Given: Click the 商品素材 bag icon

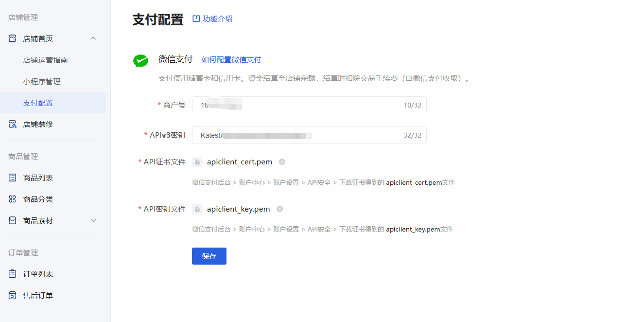Looking at the screenshot, I should (x=13, y=220).
